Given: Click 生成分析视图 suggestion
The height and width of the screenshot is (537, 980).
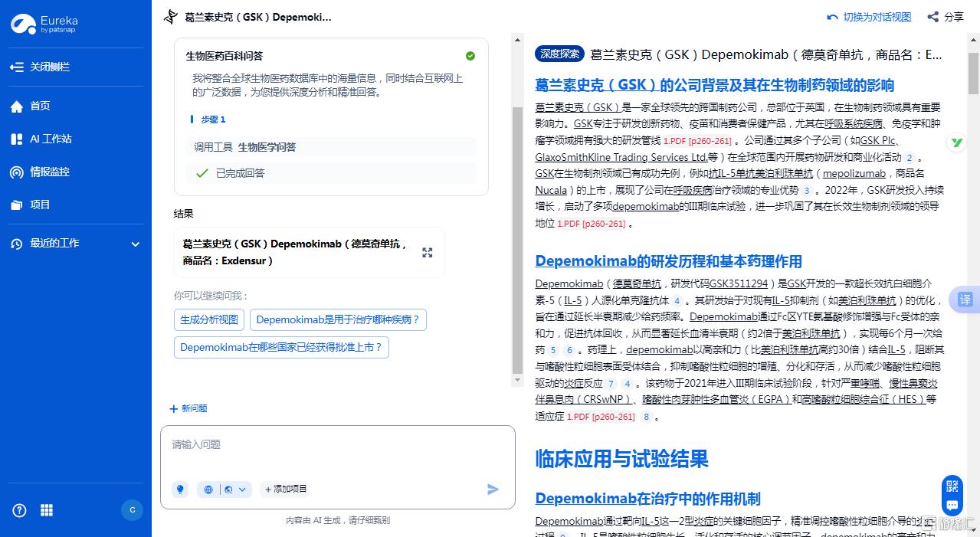Looking at the screenshot, I should (209, 319).
